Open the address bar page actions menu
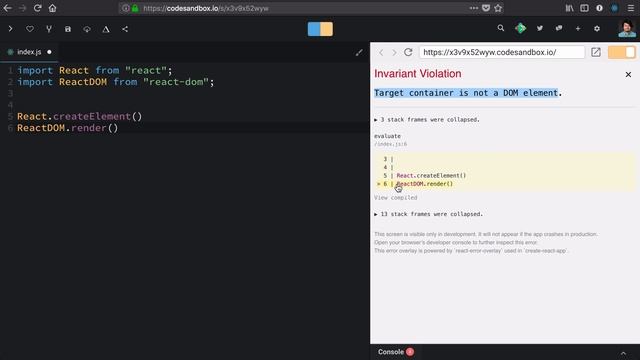Viewport: 640px width, 360px height. (x=473, y=8)
